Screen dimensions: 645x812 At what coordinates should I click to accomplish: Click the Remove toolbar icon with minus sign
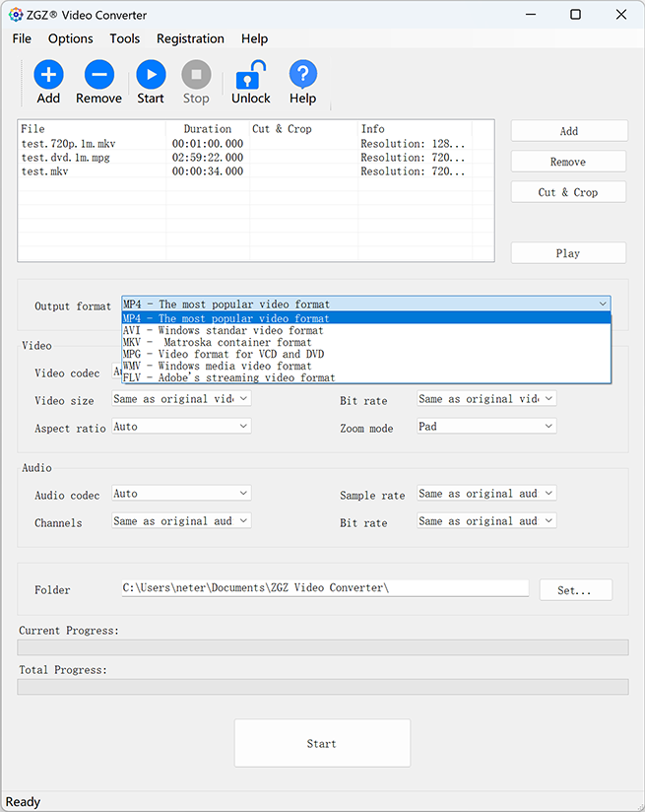[98, 75]
